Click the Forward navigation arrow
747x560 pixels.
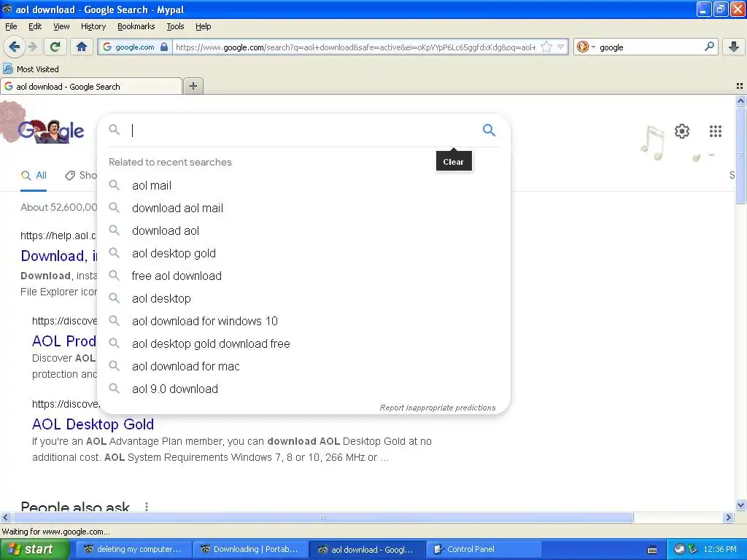click(x=32, y=47)
